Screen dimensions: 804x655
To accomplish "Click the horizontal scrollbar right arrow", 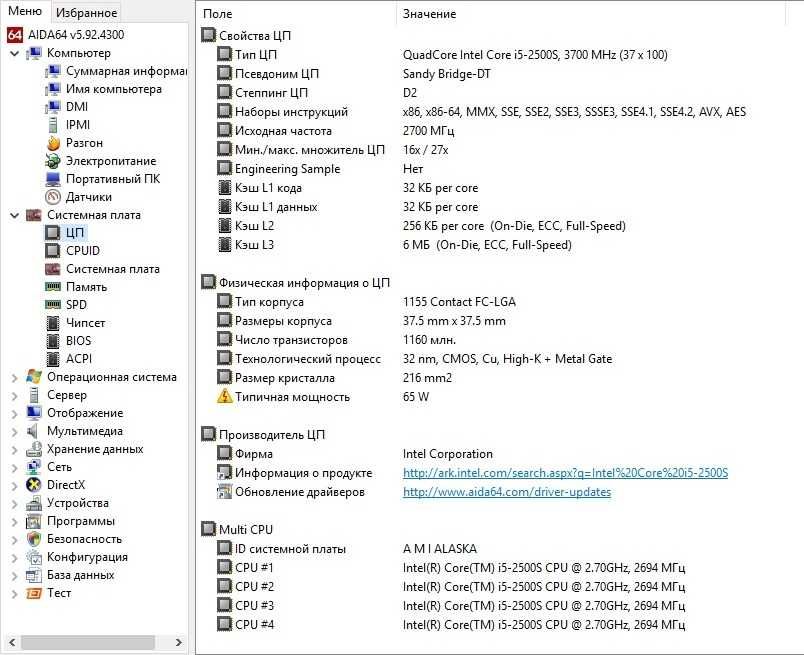I will pos(178,642).
